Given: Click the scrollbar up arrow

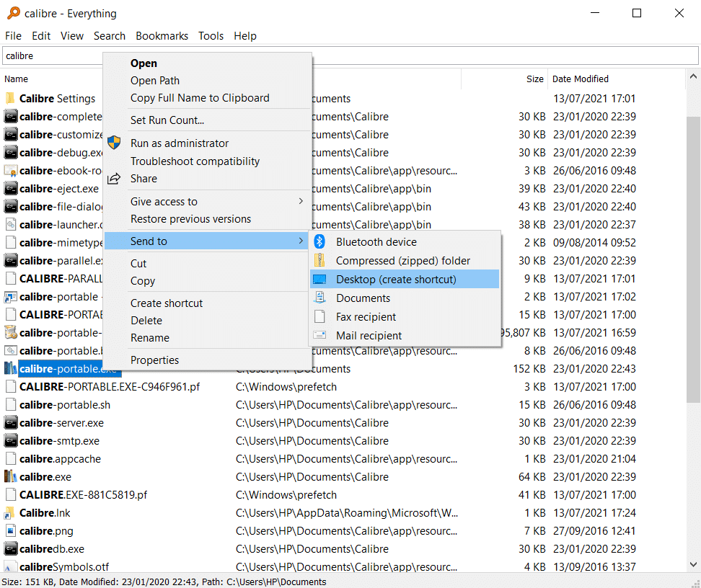Looking at the screenshot, I should [693, 76].
